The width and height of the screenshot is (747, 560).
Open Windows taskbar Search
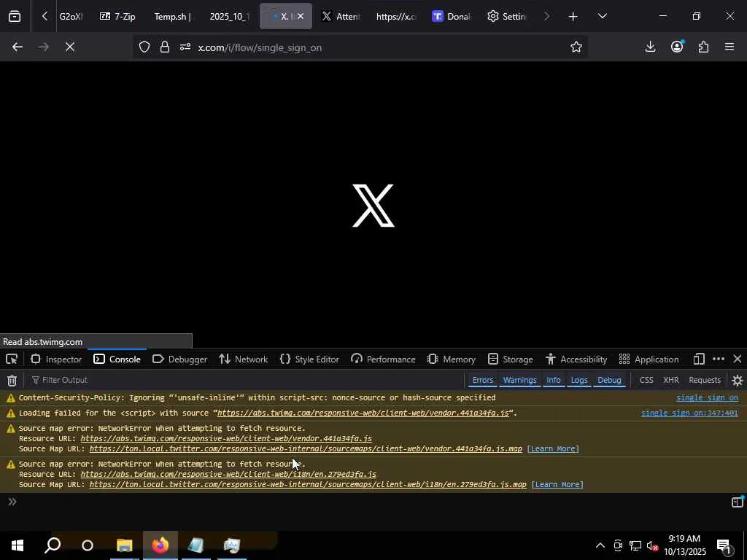click(x=53, y=545)
